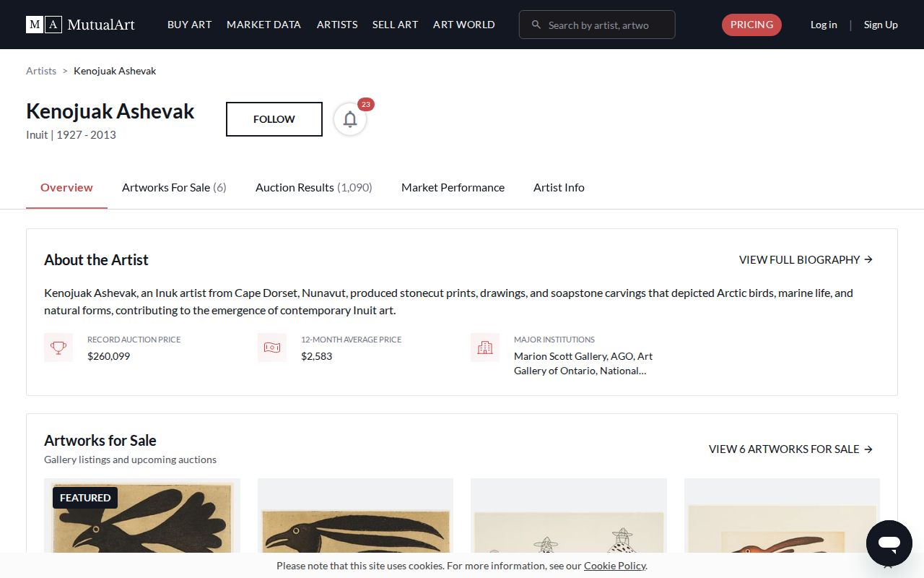Click the MAJOR INSTITUTIONS label
Image resolution: width=924 pixels, height=578 pixels.
tap(554, 340)
